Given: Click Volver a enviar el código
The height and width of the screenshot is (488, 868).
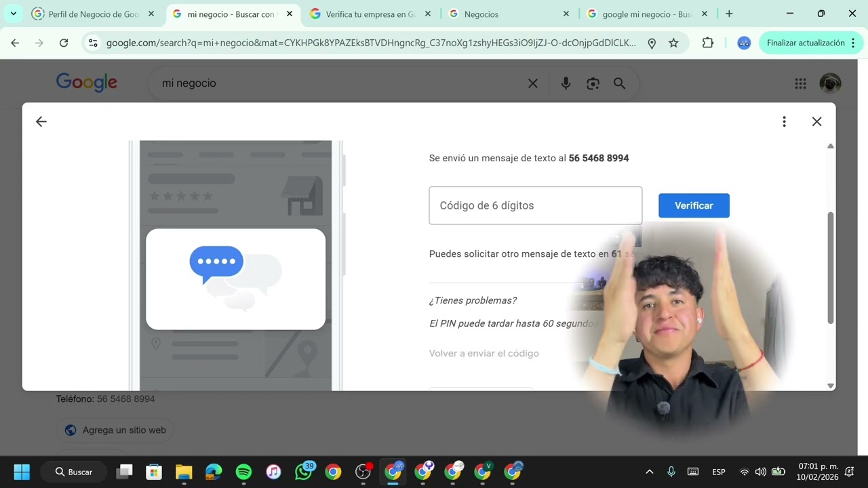Looking at the screenshot, I should click(x=484, y=353).
